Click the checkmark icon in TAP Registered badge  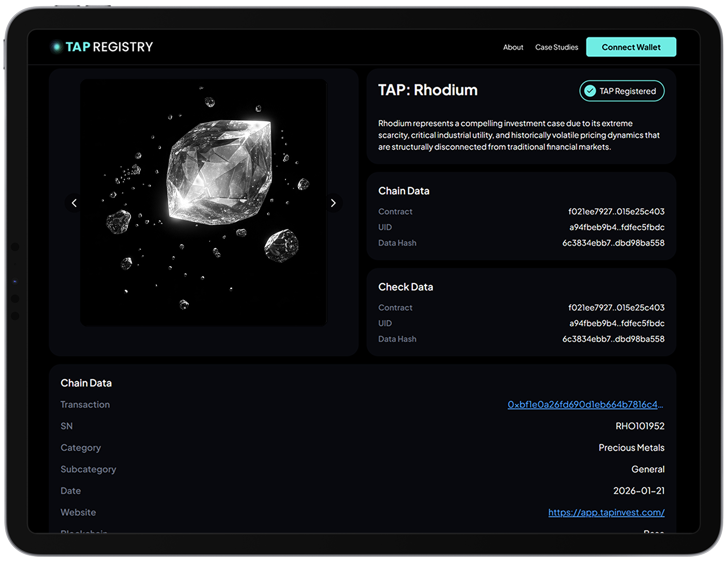[590, 91]
